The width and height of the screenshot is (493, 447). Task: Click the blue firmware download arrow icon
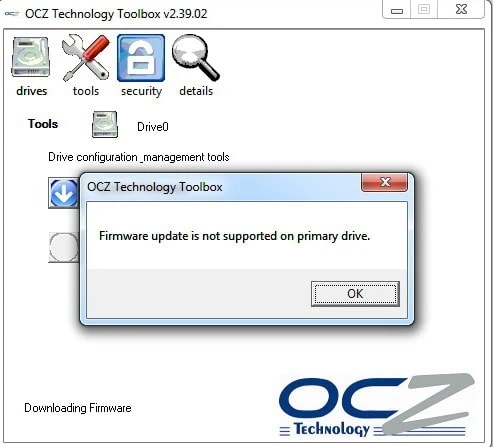[x=64, y=193]
